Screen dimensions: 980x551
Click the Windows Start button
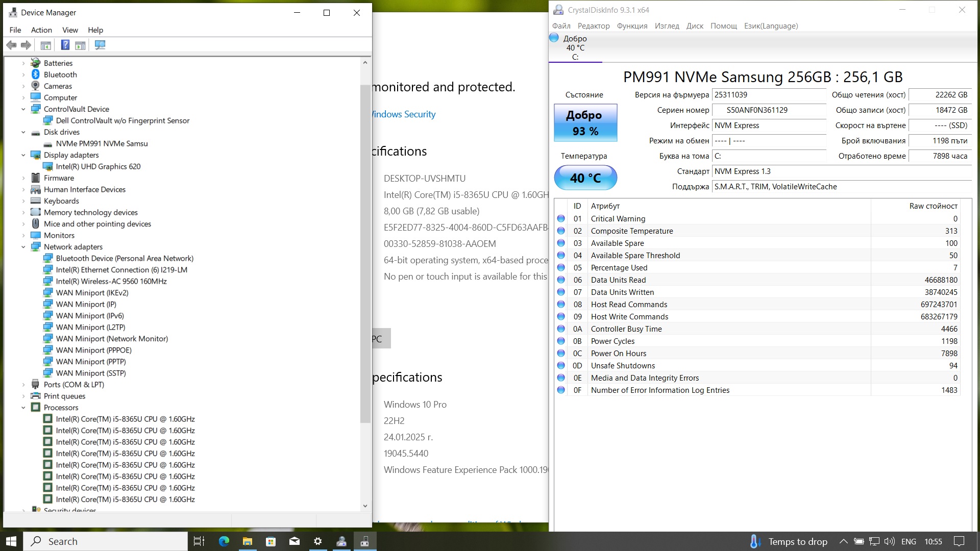[x=11, y=541]
